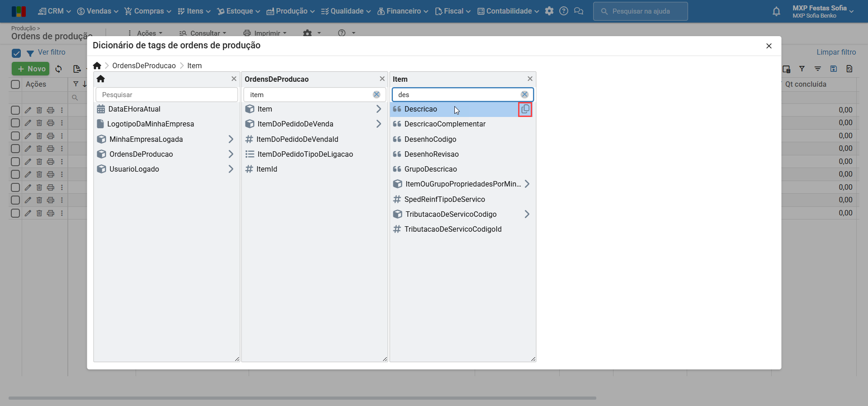Viewport: 868px width, 406px height.
Task: Clear the 'item' search field
Action: (x=376, y=94)
